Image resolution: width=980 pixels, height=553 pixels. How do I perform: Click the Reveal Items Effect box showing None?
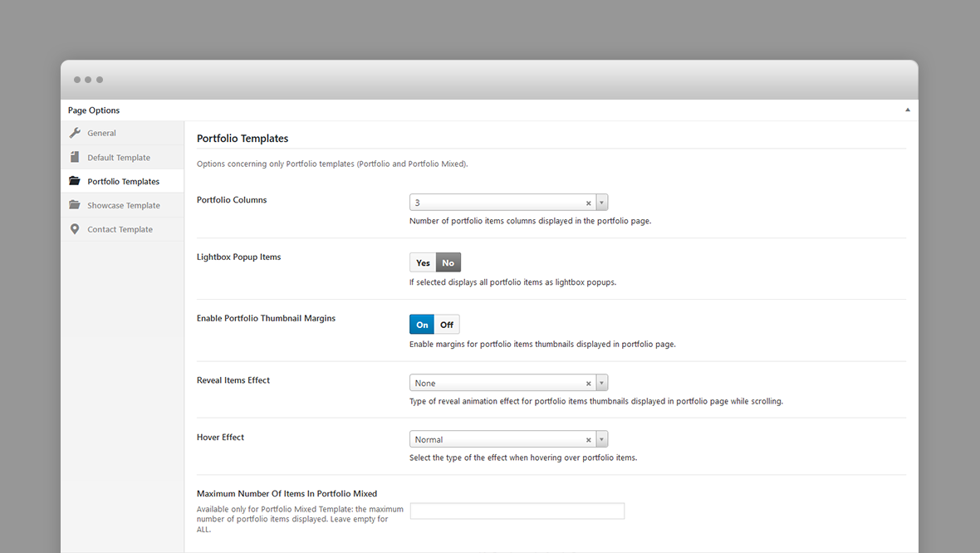[509, 383]
